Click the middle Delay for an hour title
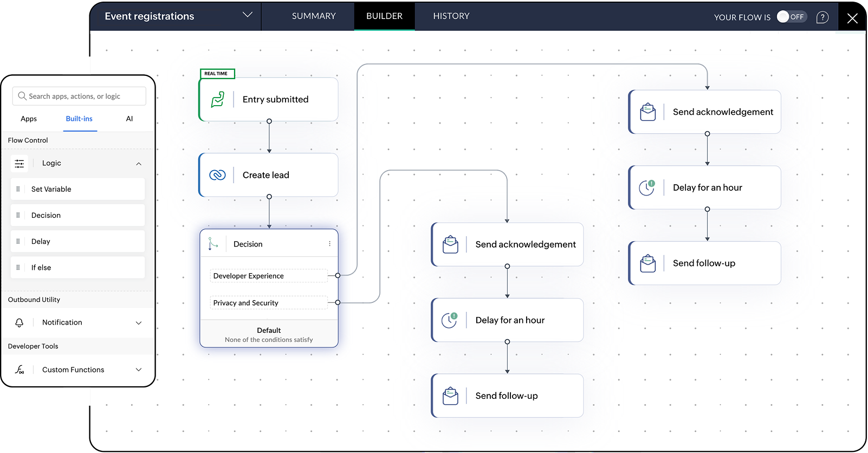The image size is (868, 453). pyautogui.click(x=510, y=320)
